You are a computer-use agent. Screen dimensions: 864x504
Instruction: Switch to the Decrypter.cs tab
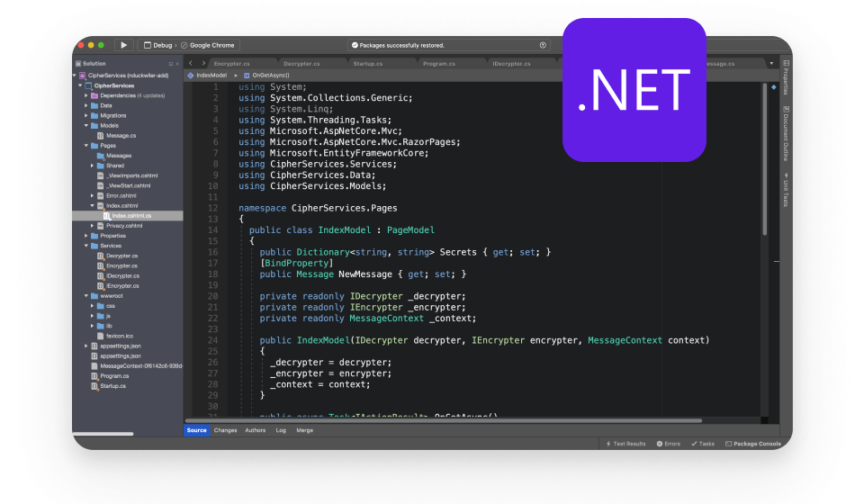coord(301,64)
